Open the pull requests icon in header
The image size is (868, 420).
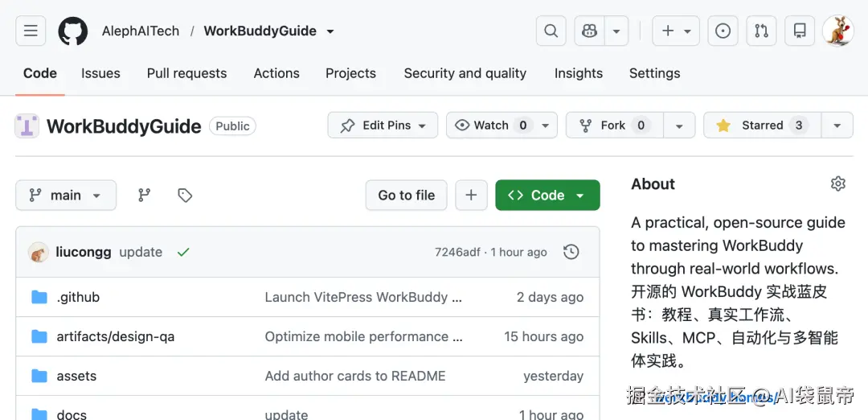pos(761,31)
